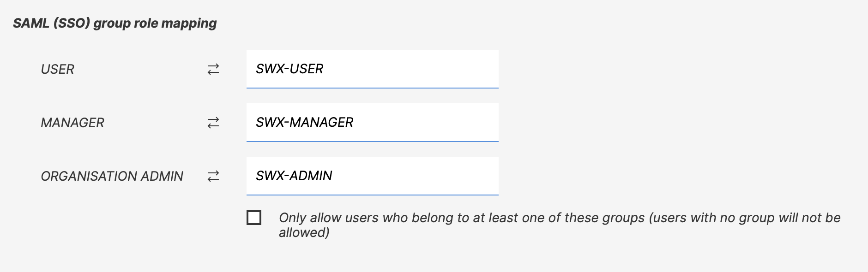Viewport: 868px width, 272px height.
Task: Click the swap arrows beside ORGANISATION ADMIN
Action: (213, 177)
